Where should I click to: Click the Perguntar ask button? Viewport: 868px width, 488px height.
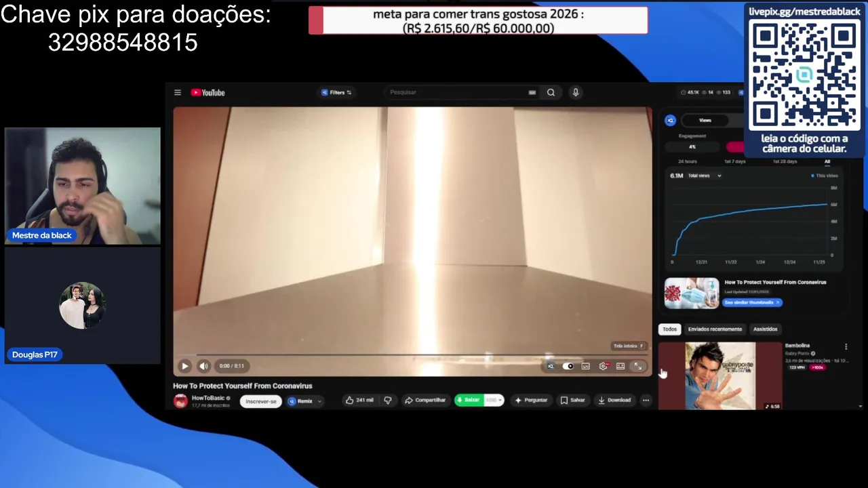point(531,401)
